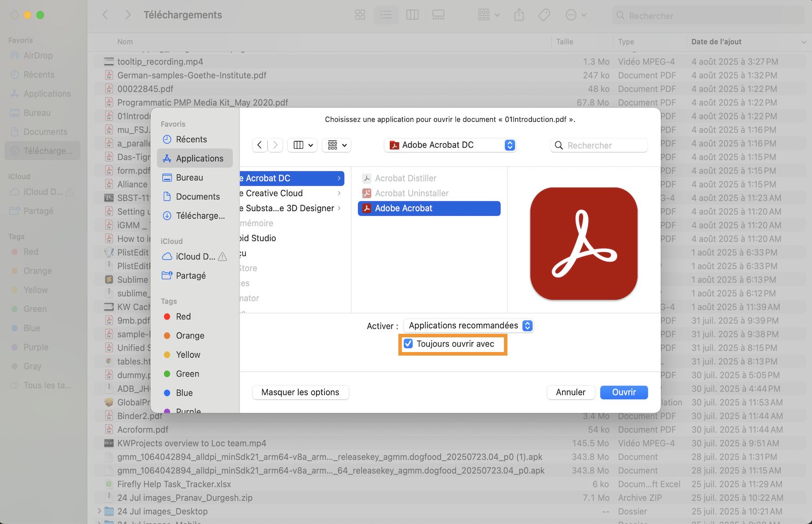The height and width of the screenshot is (524, 812).
Task: Click the Finder back navigation arrow
Action: pos(105,15)
